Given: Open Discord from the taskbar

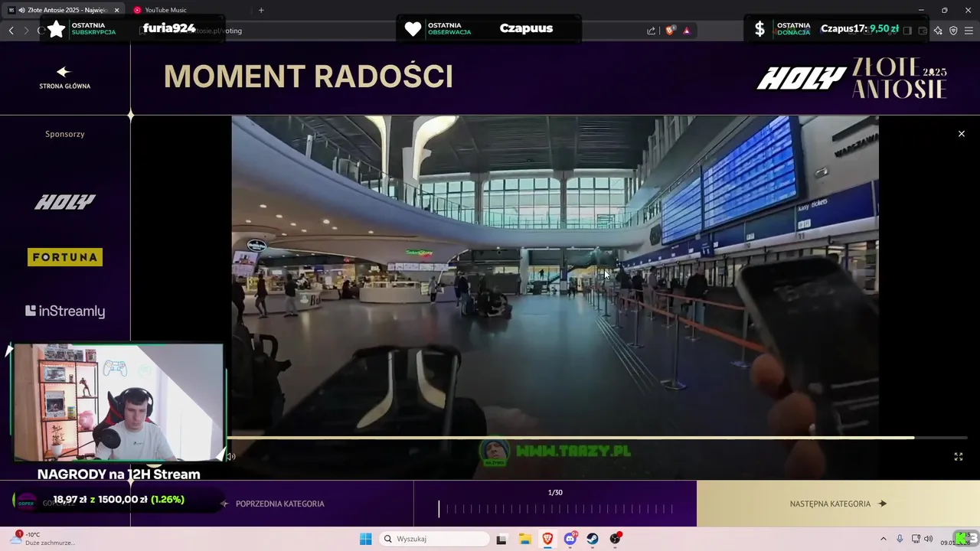Looking at the screenshot, I should (x=570, y=539).
